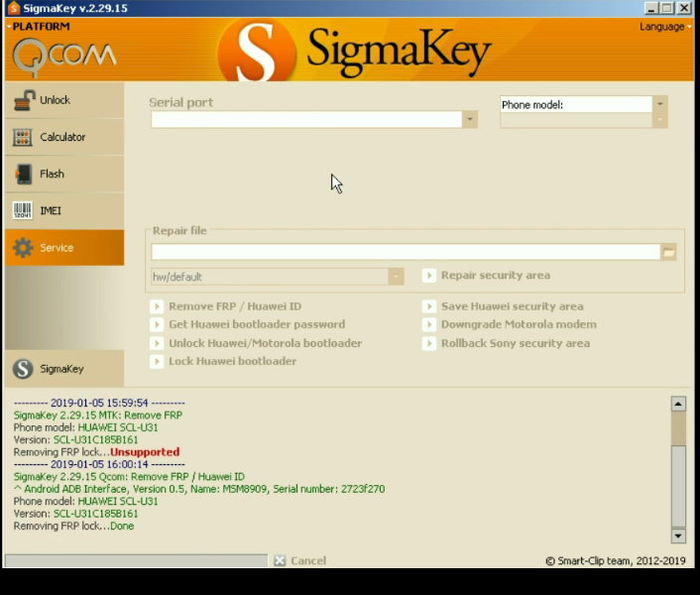This screenshot has width=700, height=595.
Task: Minimize the SigmaKey window
Action: click(651, 8)
